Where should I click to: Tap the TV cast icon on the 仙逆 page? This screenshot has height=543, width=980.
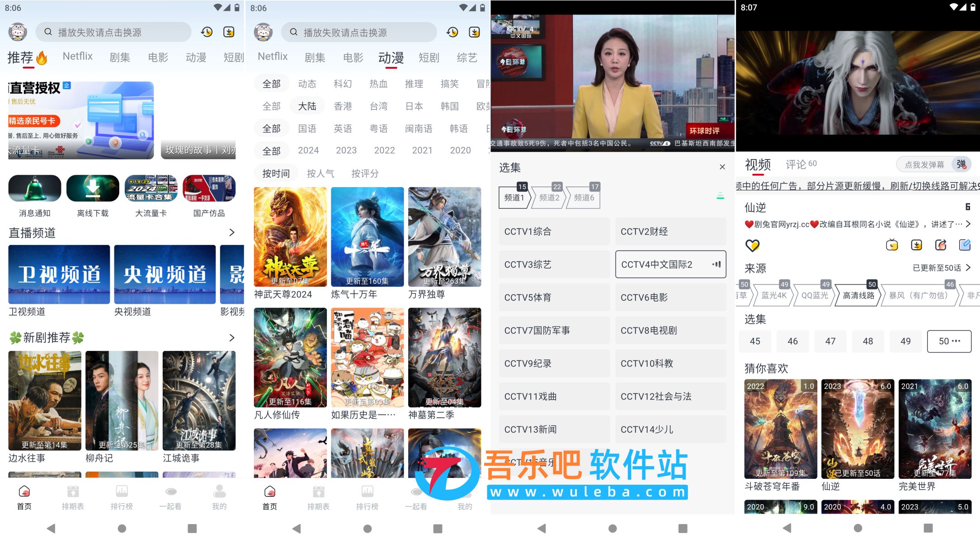[x=892, y=245]
